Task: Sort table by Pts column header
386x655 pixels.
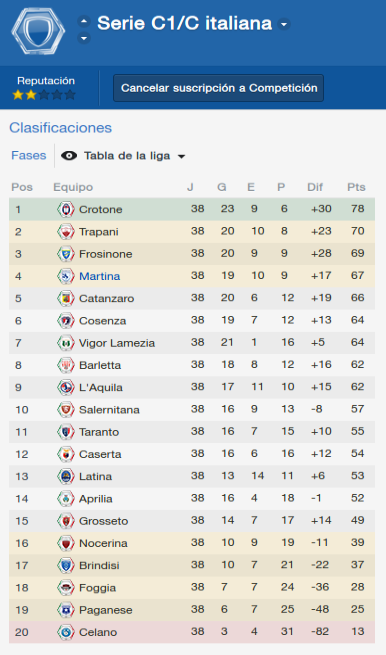Action: click(356, 187)
